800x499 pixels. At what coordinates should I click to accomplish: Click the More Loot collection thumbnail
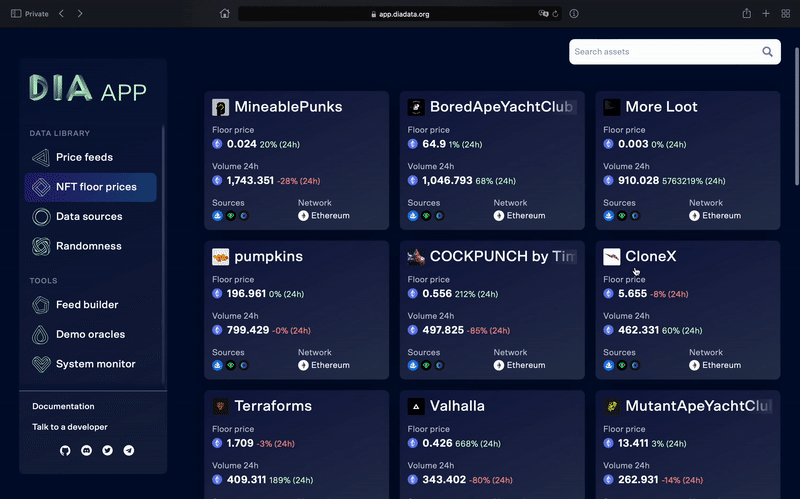[612, 107]
